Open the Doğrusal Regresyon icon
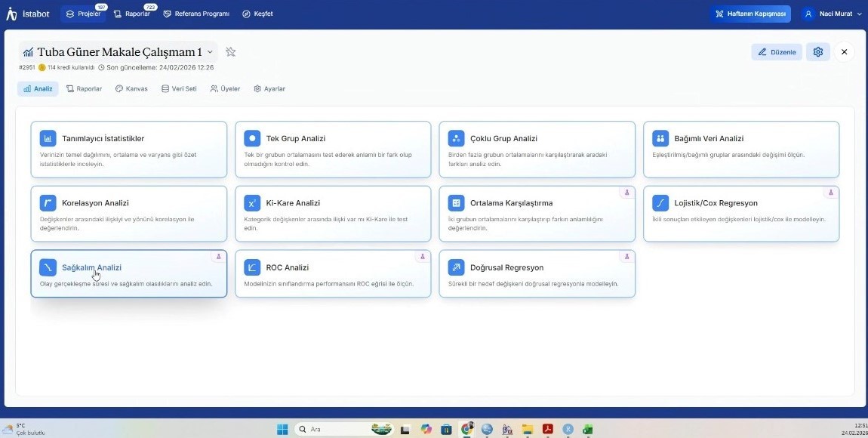Image resolution: width=868 pixels, height=438 pixels. 456,267
